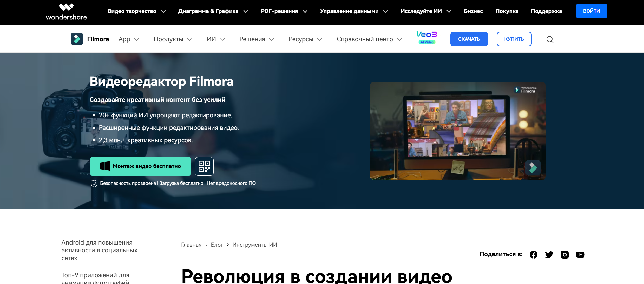Open the App dropdown
The height and width of the screenshot is (284, 644).
(129, 39)
